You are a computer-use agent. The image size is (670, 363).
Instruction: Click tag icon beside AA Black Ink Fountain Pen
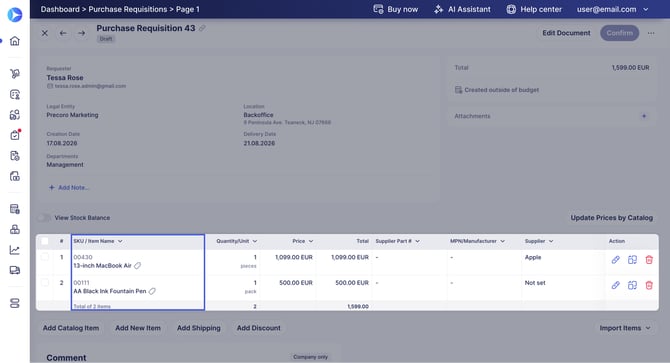152,291
